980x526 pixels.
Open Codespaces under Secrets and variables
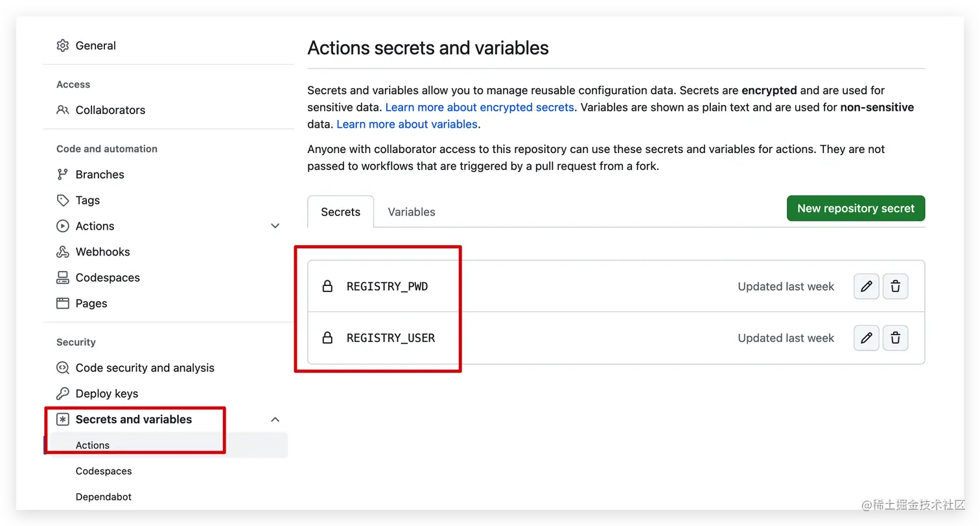[x=104, y=471]
